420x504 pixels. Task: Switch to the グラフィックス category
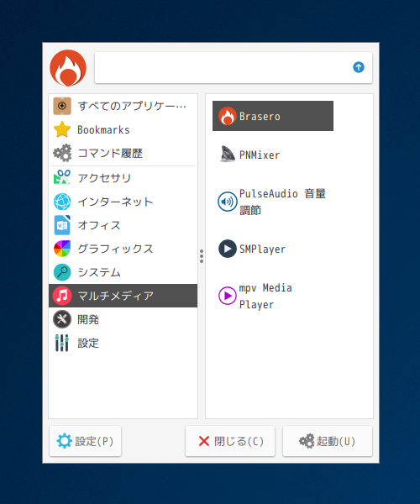point(123,249)
